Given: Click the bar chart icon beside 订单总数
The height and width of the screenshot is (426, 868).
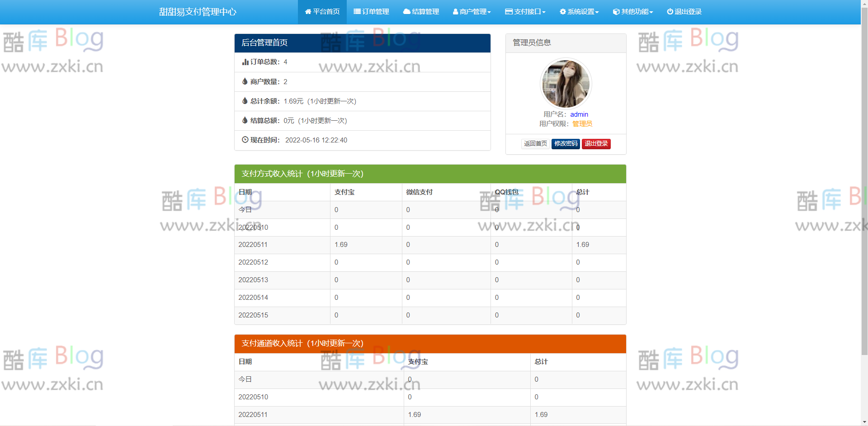Looking at the screenshot, I should [x=245, y=62].
